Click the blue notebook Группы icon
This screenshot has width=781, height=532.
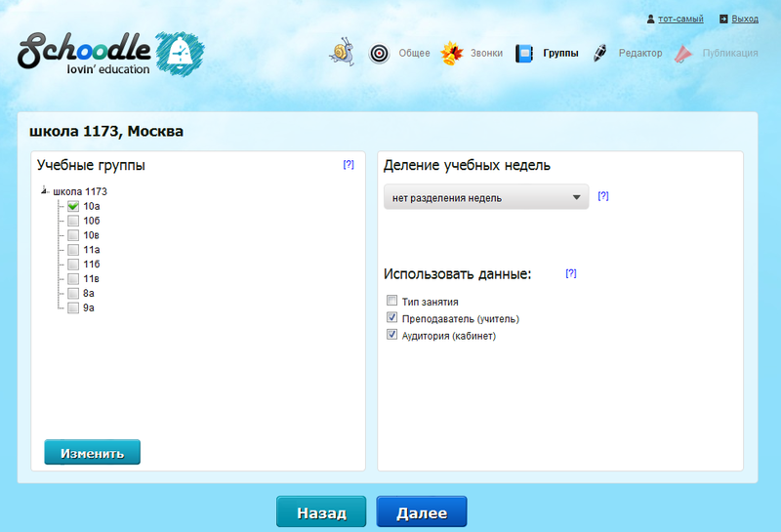pyautogui.click(x=524, y=54)
